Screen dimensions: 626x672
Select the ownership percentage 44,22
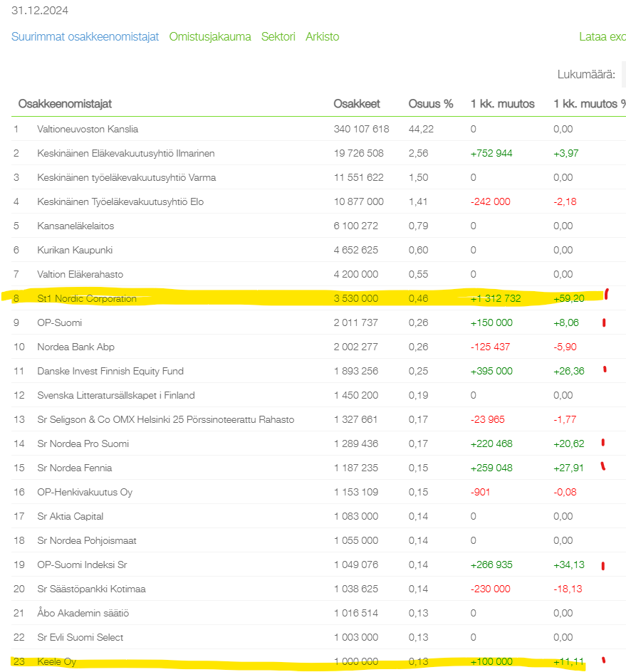pos(421,129)
